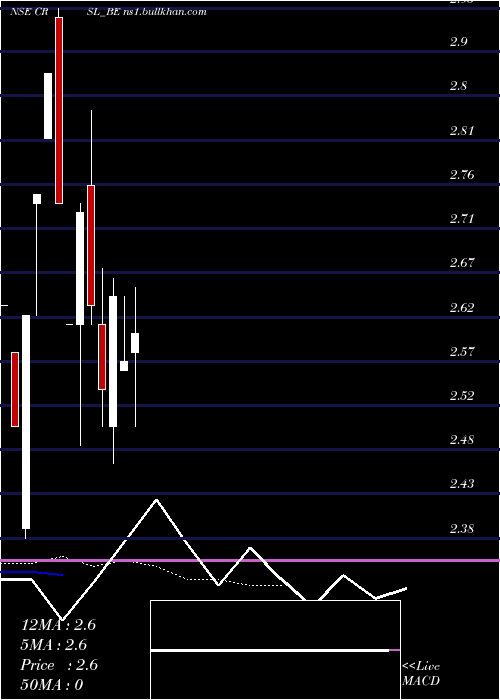Click the 2.38 price axis label
Screen dimensions: 500x700
click(461, 529)
